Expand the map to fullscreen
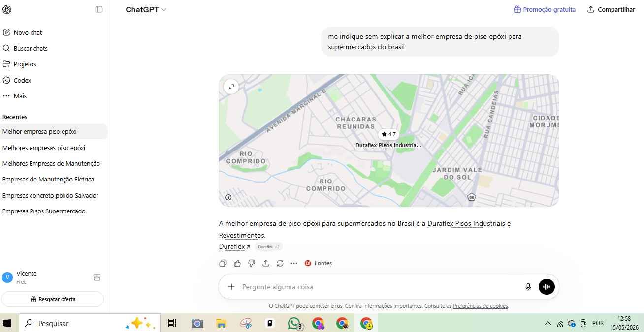Screen dimensions: 644x332 click(231, 87)
